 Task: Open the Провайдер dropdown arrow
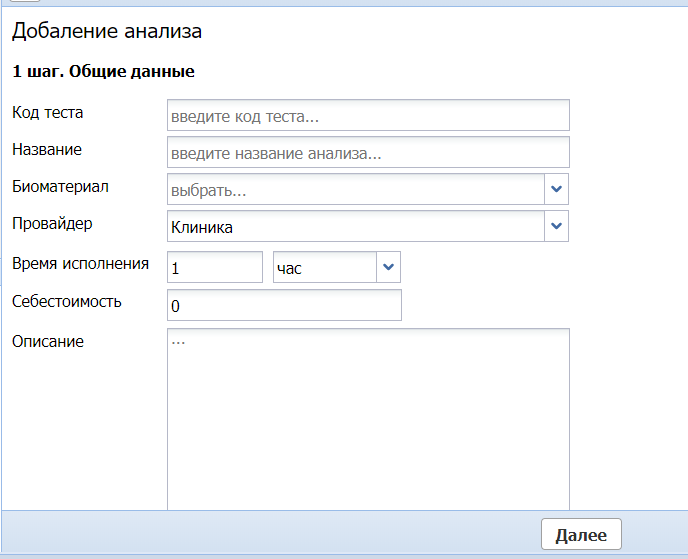(557, 227)
